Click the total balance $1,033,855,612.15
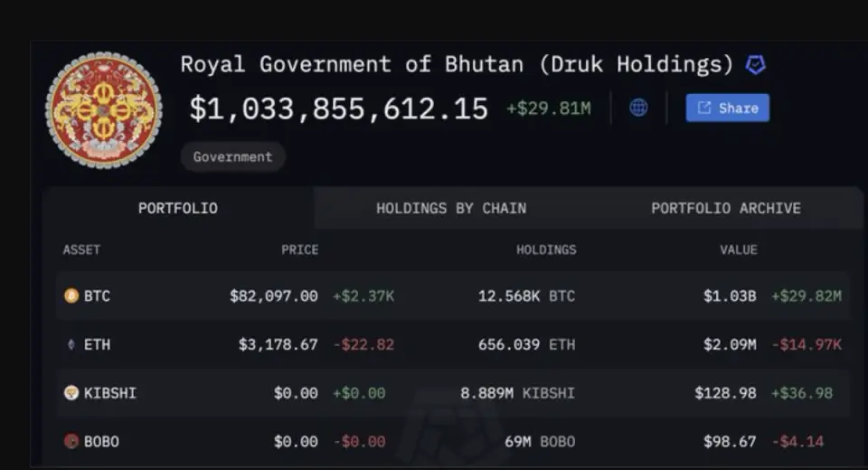Image resolution: width=868 pixels, height=470 pixels. click(339, 108)
